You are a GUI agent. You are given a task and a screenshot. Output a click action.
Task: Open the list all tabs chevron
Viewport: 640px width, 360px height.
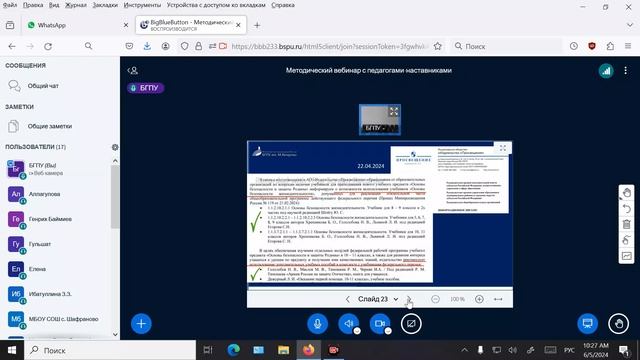tap(630, 25)
